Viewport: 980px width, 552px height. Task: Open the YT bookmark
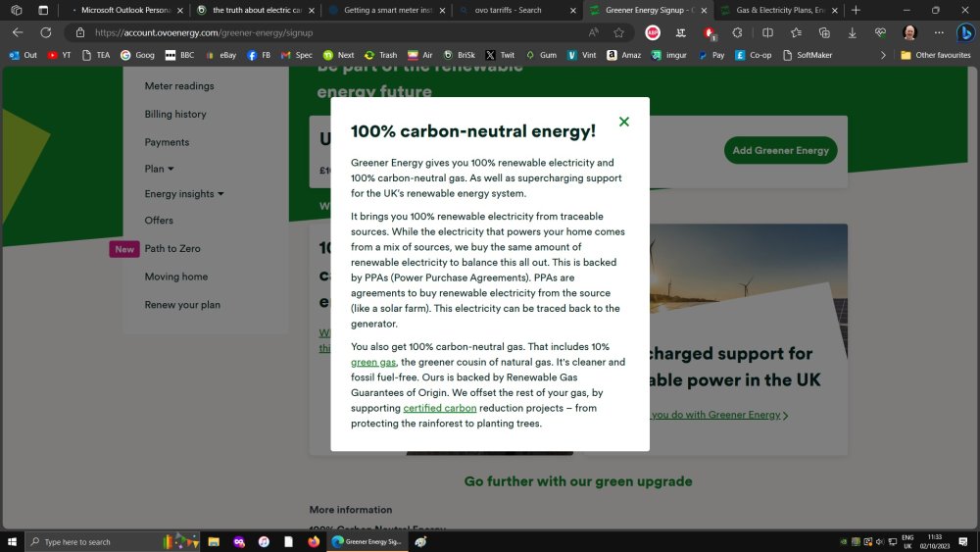click(60, 55)
